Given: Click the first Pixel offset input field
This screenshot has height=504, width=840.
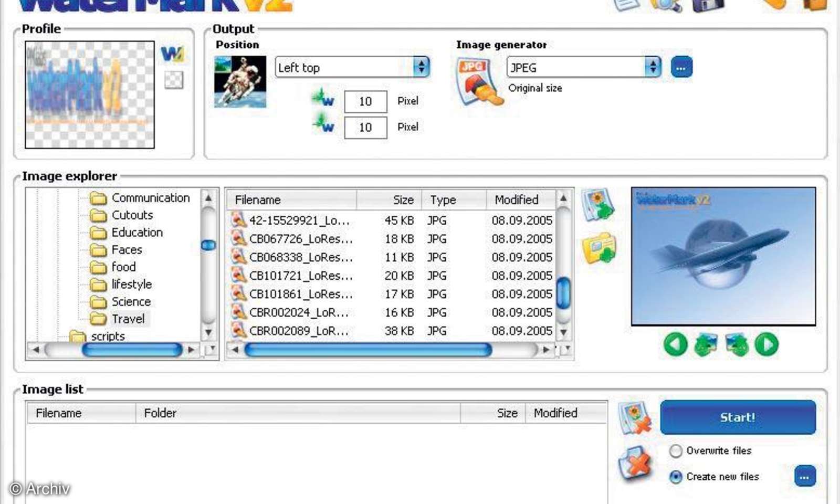Looking at the screenshot, I should (x=365, y=101).
